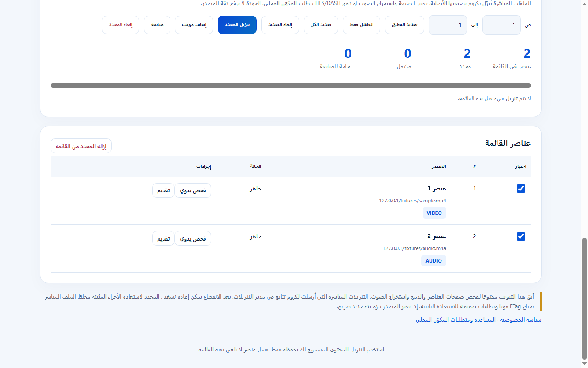
Task: Click the عنصر في القائمة counter
Action: pos(512,58)
